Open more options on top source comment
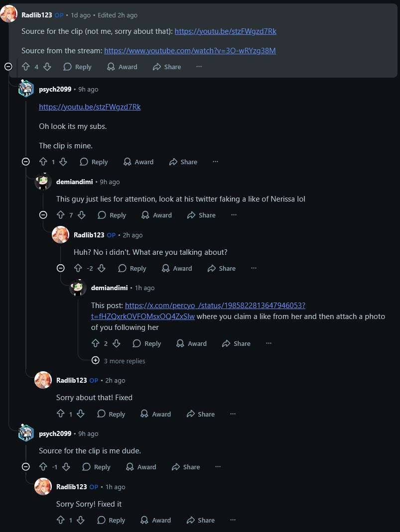The image size is (400, 532). click(199, 67)
